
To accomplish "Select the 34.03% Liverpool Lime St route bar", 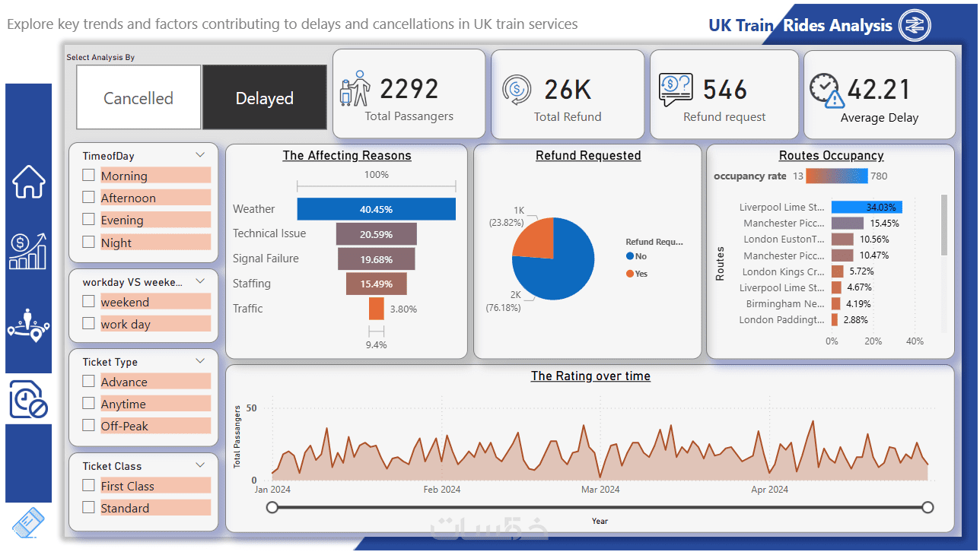I will (867, 207).
